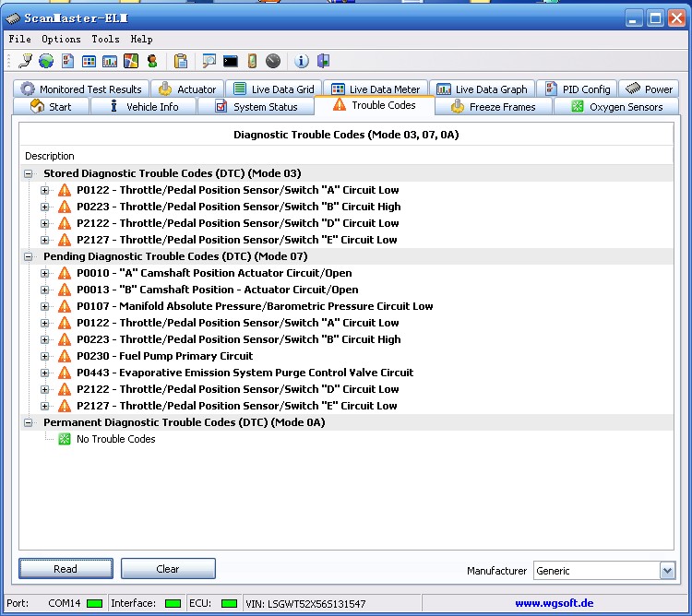Click the checklist document toolbar icon
692x616 pixels.
(67, 61)
